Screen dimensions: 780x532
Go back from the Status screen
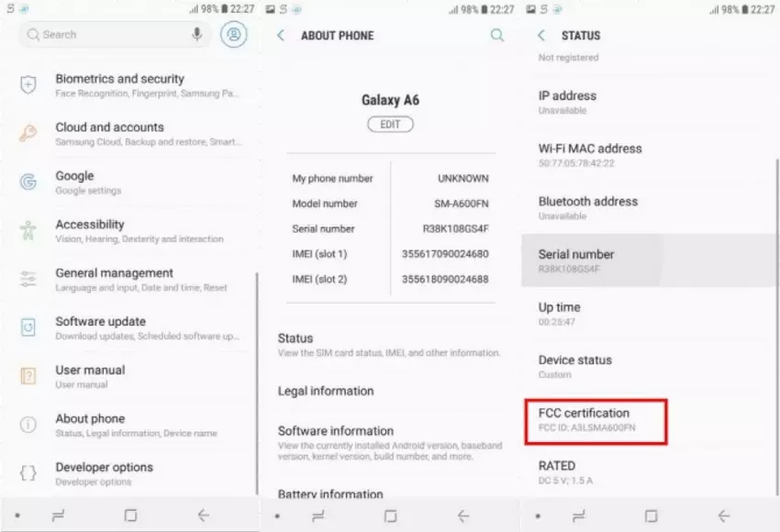pyautogui.click(x=541, y=36)
